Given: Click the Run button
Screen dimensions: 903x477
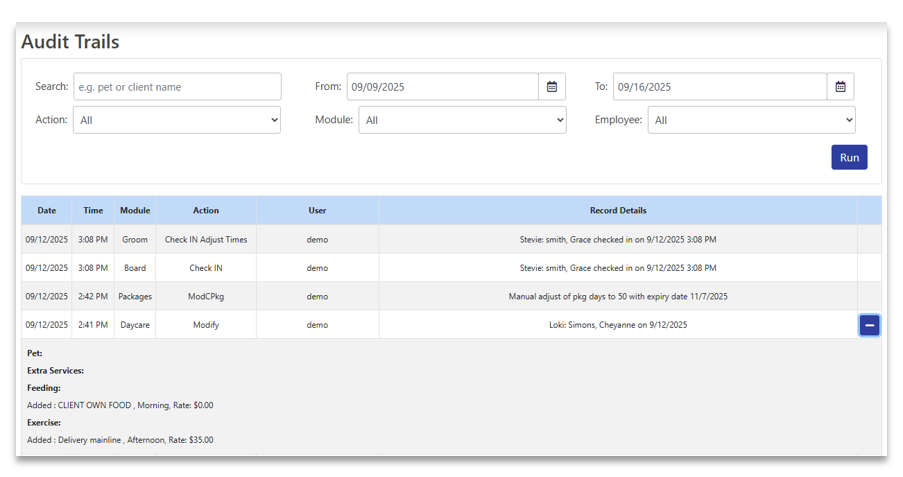Looking at the screenshot, I should tap(849, 157).
